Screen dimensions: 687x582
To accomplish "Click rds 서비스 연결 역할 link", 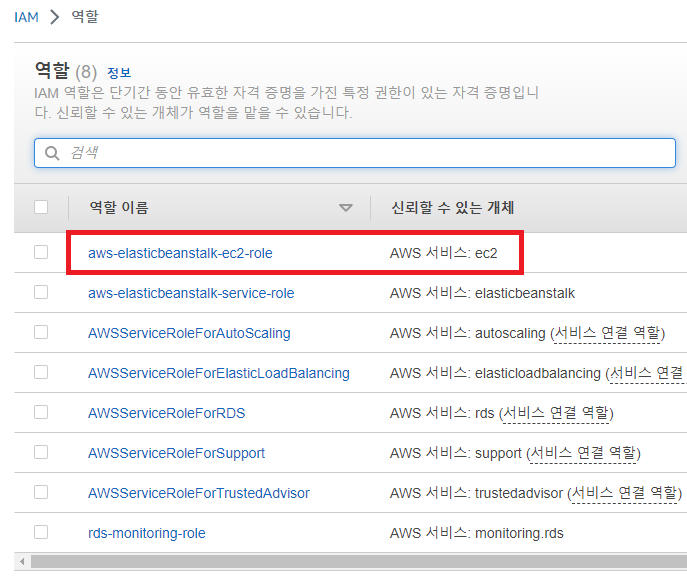I will click(556, 413).
